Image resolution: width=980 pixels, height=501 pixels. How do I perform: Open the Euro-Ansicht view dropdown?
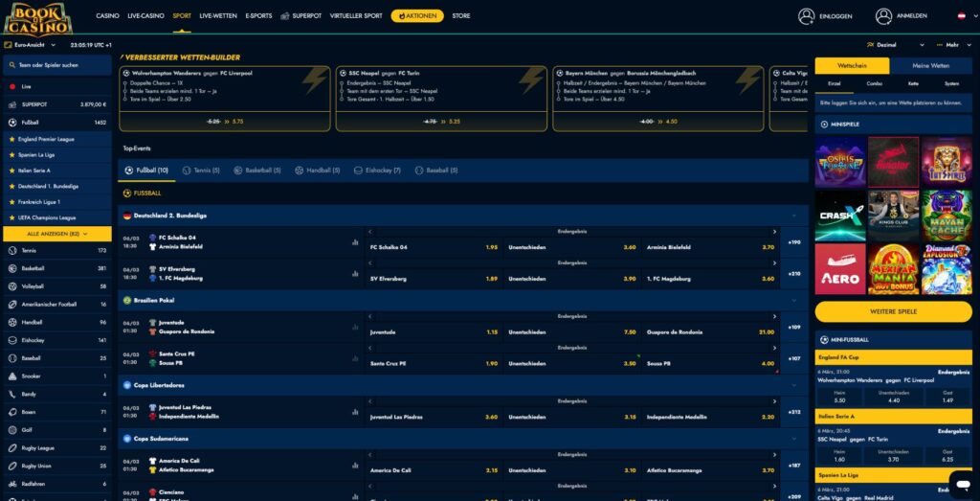(x=30, y=45)
